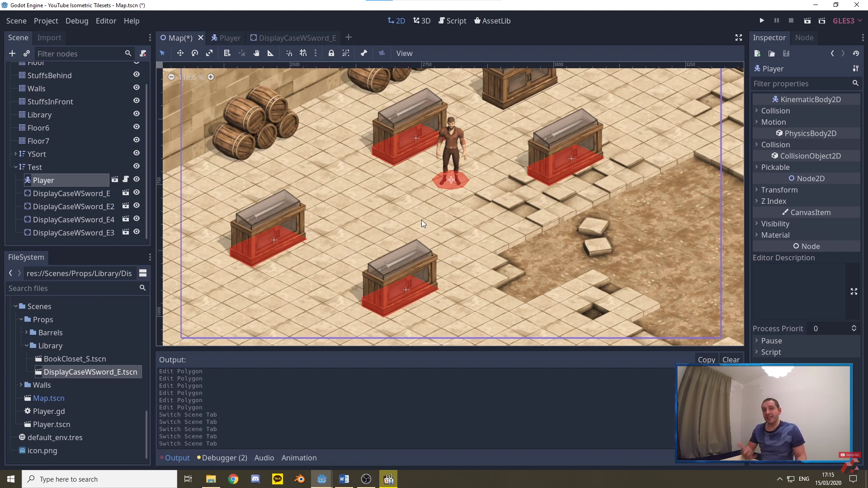
Task: Toggle visibility of Floor6
Action: pyautogui.click(x=137, y=127)
